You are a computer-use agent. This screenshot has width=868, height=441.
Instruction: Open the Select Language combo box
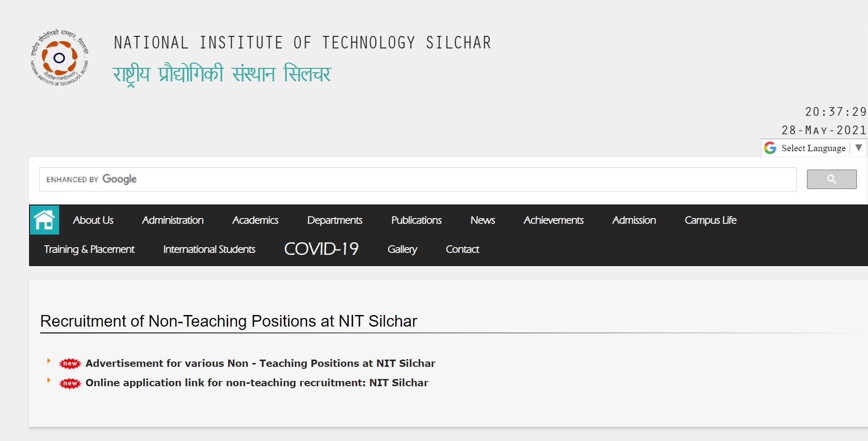click(x=813, y=148)
